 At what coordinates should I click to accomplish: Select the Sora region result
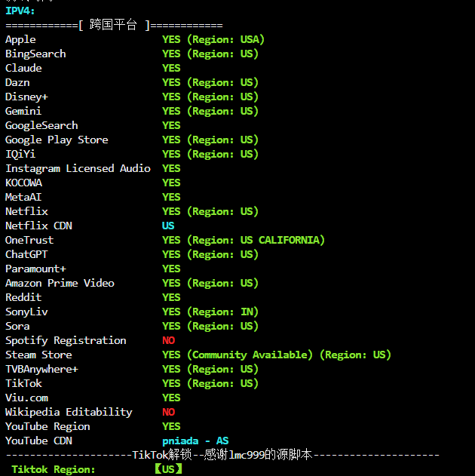210,327
